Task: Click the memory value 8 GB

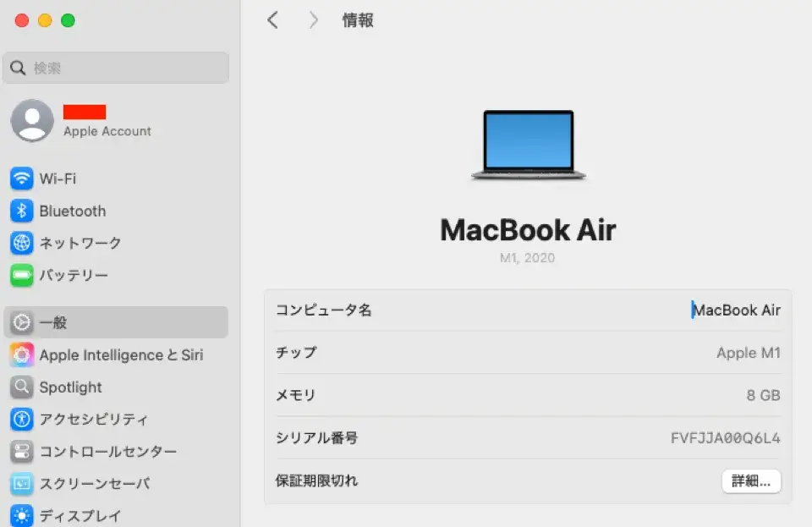Action: (x=763, y=395)
